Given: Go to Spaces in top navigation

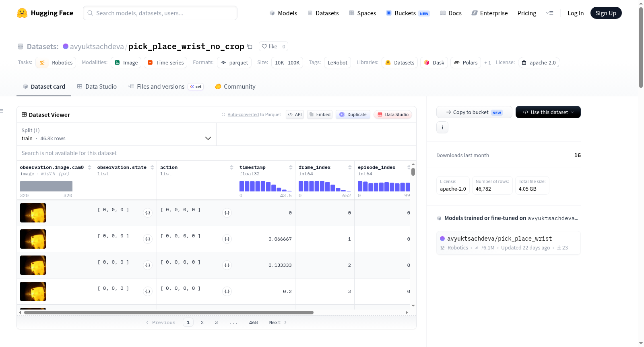Looking at the screenshot, I should [x=363, y=13].
